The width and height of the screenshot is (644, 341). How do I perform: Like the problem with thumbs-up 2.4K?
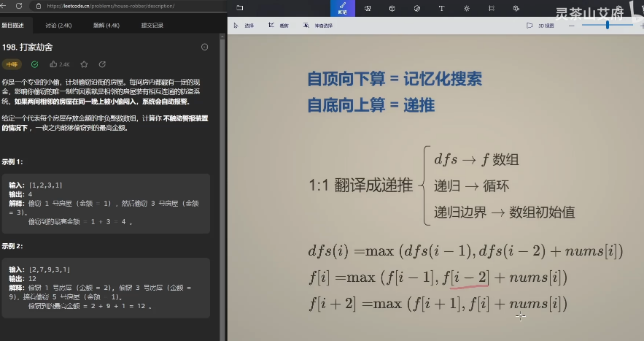pyautogui.click(x=60, y=64)
